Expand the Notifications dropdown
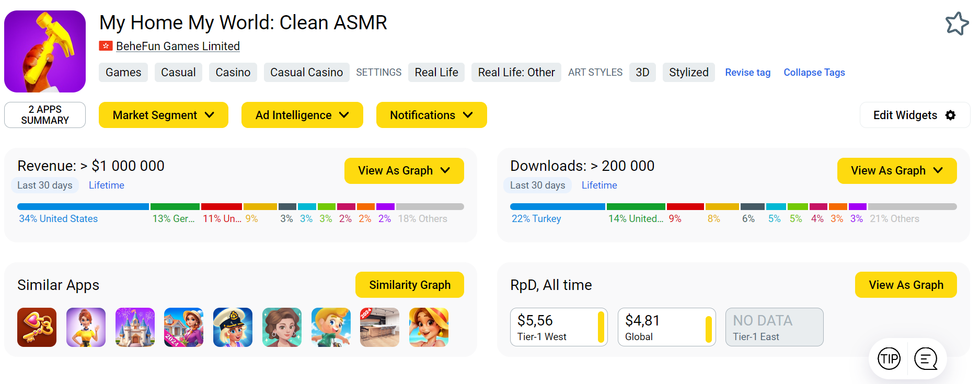Image resolution: width=980 pixels, height=384 pixels. click(431, 115)
